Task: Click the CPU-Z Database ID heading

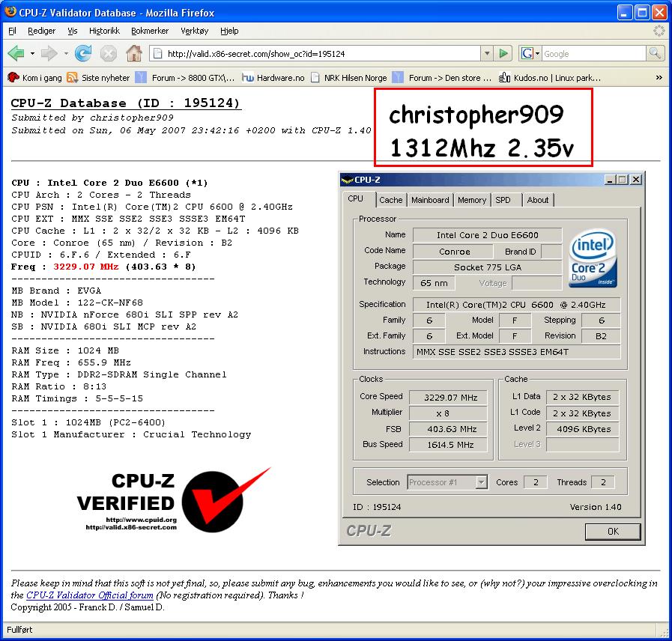Action: (x=126, y=103)
